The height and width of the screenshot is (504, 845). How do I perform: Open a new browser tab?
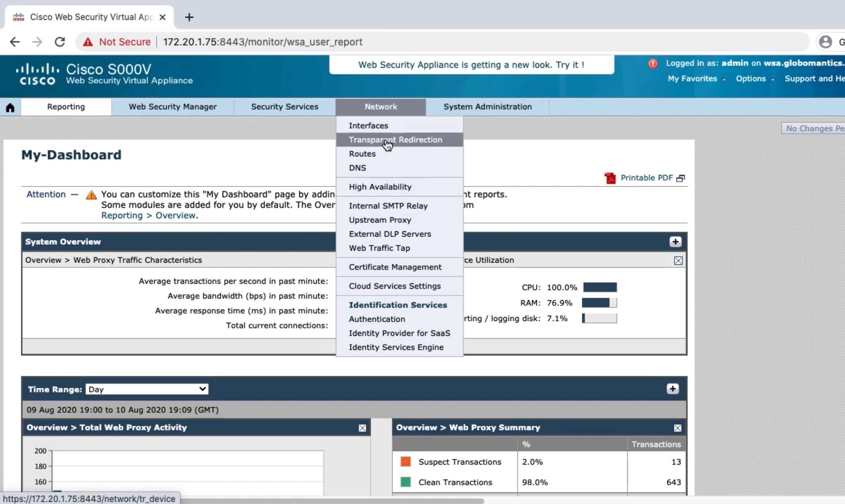pyautogui.click(x=189, y=17)
